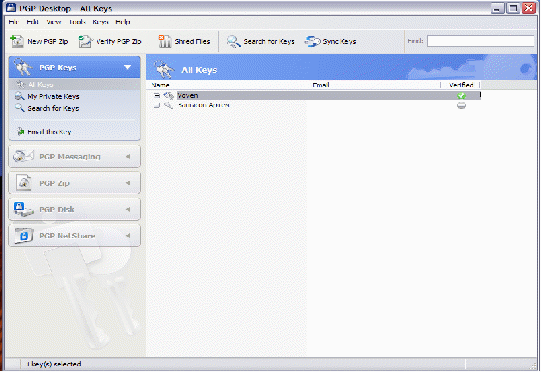The height and width of the screenshot is (372, 541).
Task: Select All Keys in sidebar
Action: pos(40,84)
